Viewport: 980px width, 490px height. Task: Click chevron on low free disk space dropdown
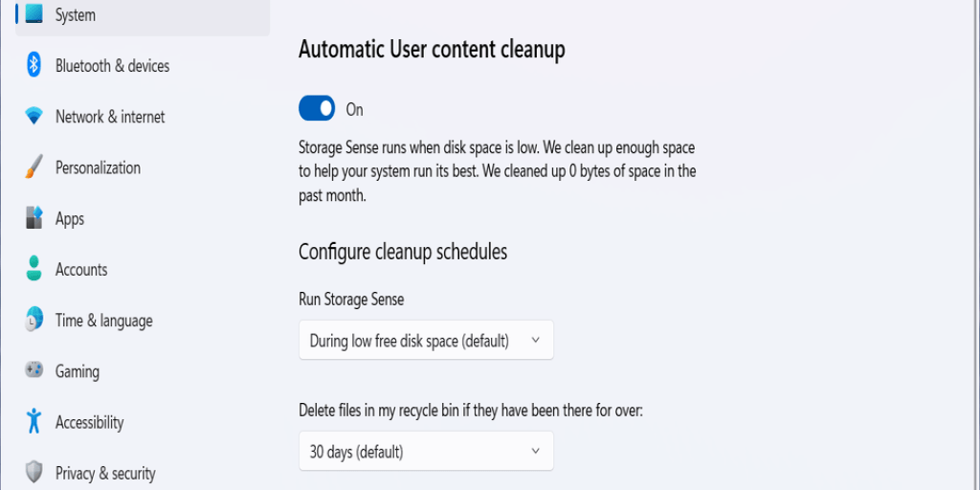point(535,340)
